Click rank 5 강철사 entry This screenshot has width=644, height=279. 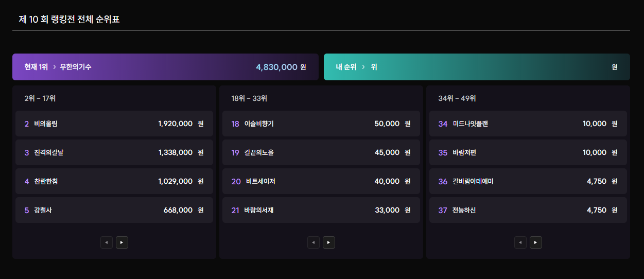coord(114,210)
